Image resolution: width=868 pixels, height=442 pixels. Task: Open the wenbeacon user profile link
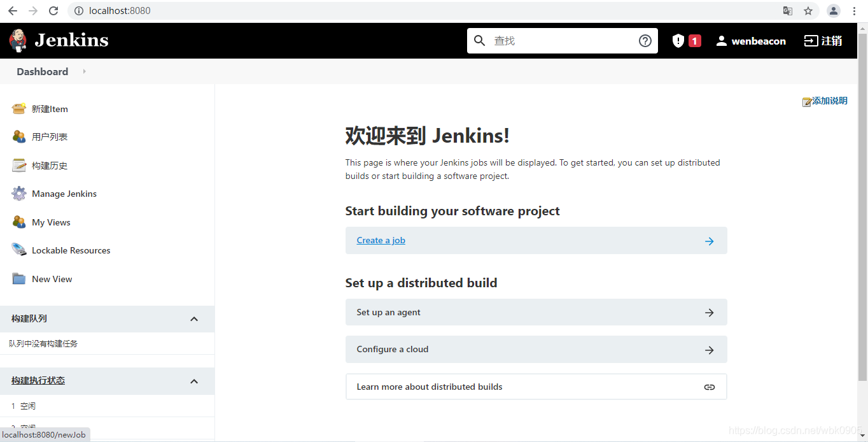click(759, 41)
